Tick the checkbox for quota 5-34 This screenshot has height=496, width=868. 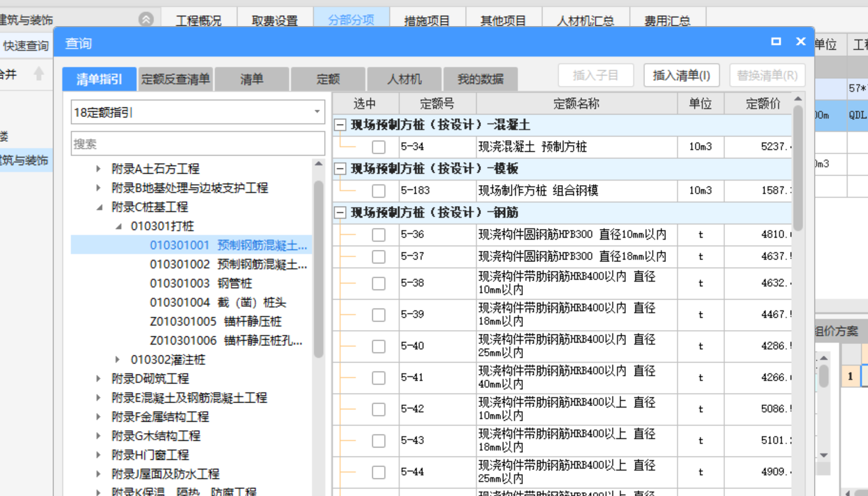pos(379,147)
